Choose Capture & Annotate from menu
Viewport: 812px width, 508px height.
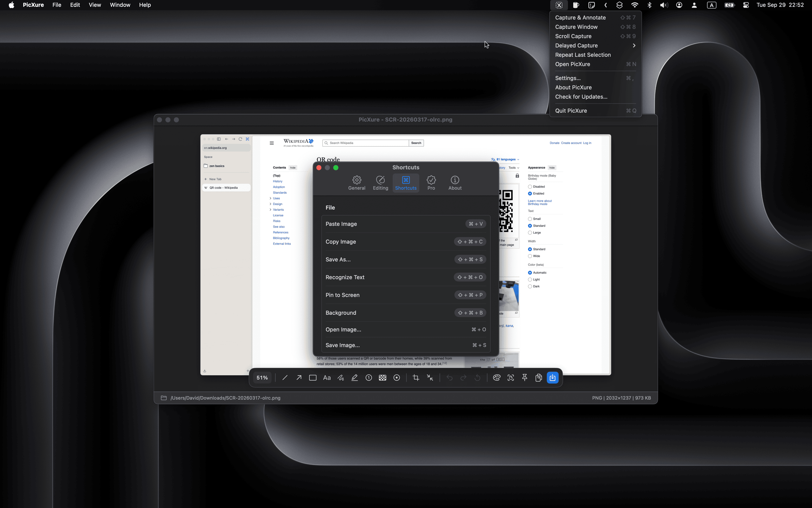(596, 17)
